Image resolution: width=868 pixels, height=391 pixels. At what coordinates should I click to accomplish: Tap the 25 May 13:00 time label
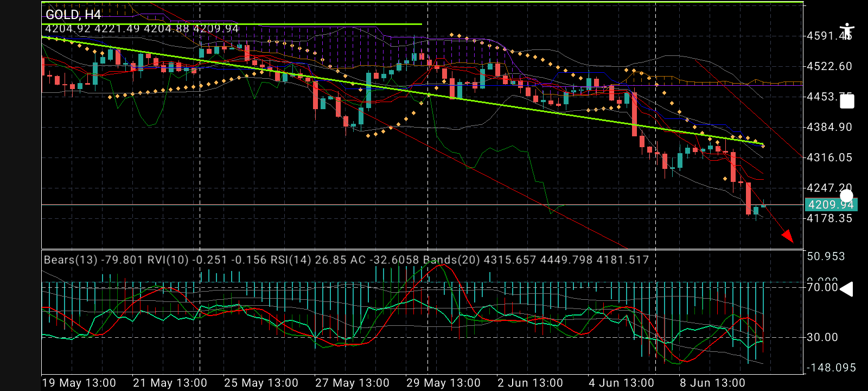pyautogui.click(x=261, y=383)
